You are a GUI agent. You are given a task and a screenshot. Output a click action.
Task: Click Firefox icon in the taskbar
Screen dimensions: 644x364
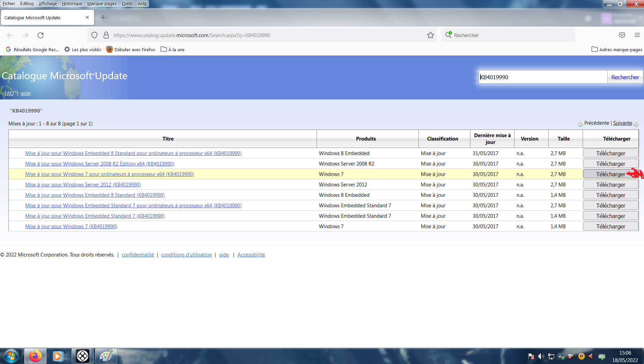pyautogui.click(x=35, y=356)
